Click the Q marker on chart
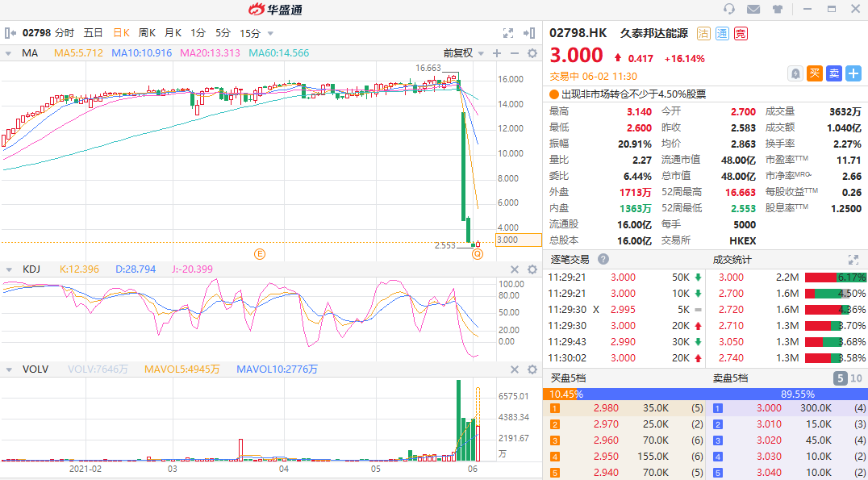The height and width of the screenshot is (480, 868). (x=478, y=254)
